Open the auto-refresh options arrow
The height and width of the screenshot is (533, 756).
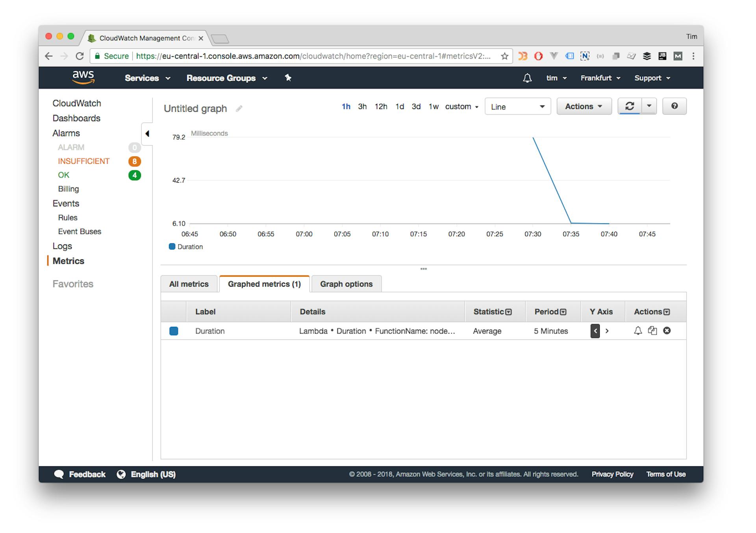(649, 106)
